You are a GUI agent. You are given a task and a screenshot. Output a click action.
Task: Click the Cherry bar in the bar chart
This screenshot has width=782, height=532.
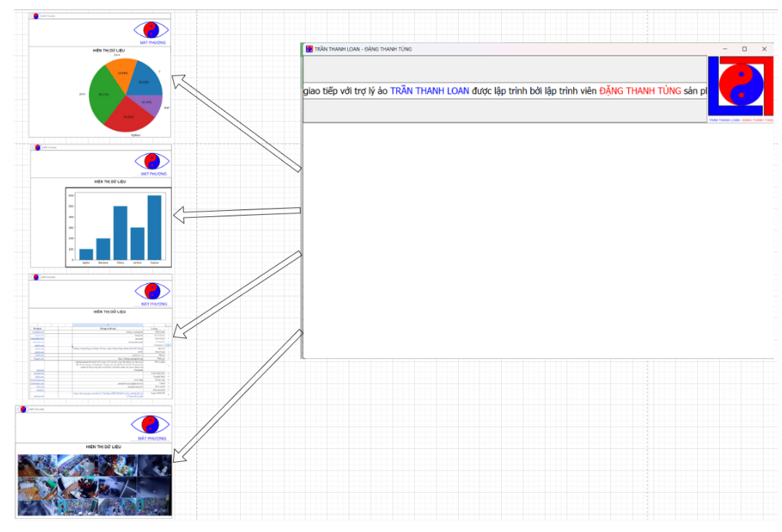pyautogui.click(x=120, y=233)
